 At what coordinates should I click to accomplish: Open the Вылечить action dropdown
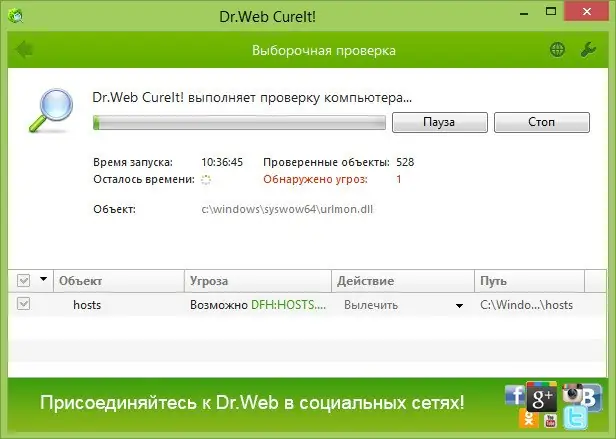click(459, 305)
